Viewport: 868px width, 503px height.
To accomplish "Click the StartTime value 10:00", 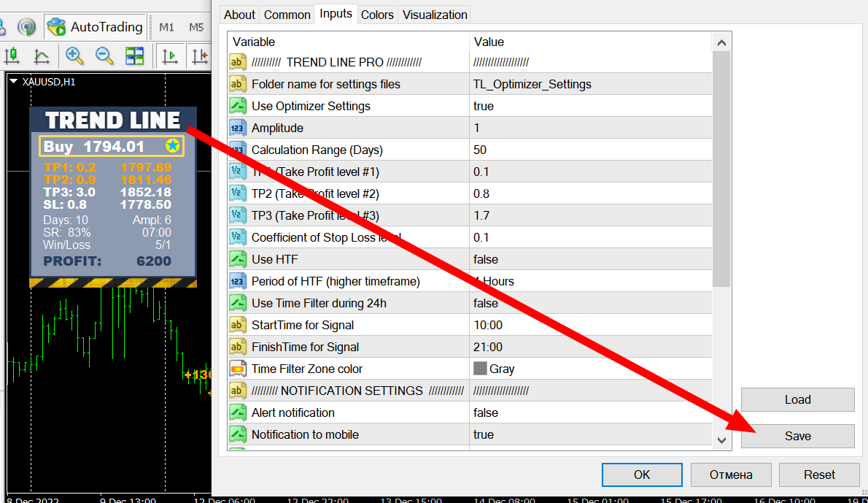I will pyautogui.click(x=590, y=325).
